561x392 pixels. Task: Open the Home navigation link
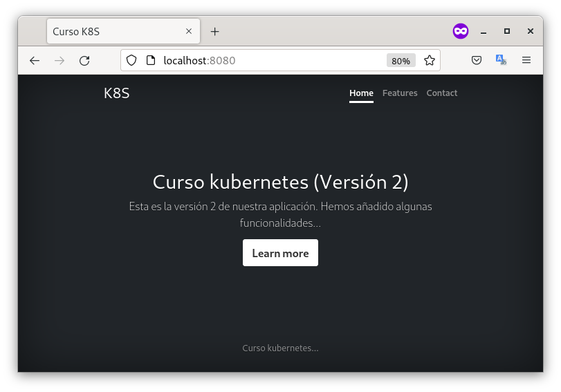click(x=361, y=93)
